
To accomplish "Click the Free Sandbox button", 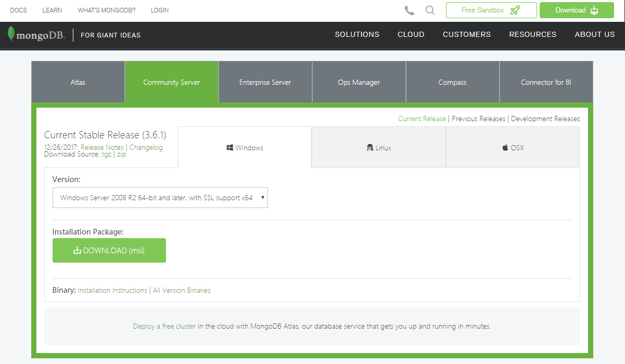I will point(491,10).
